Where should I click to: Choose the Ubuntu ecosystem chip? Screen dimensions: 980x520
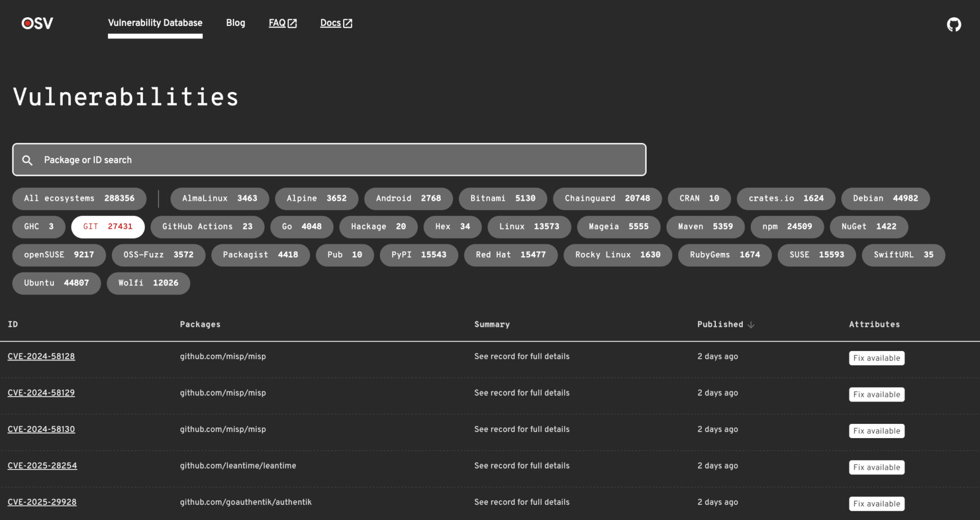[x=56, y=283]
